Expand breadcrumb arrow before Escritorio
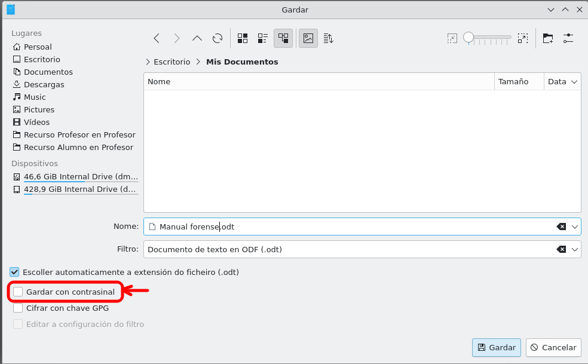Viewport: 588px width, 364px height. pos(148,62)
